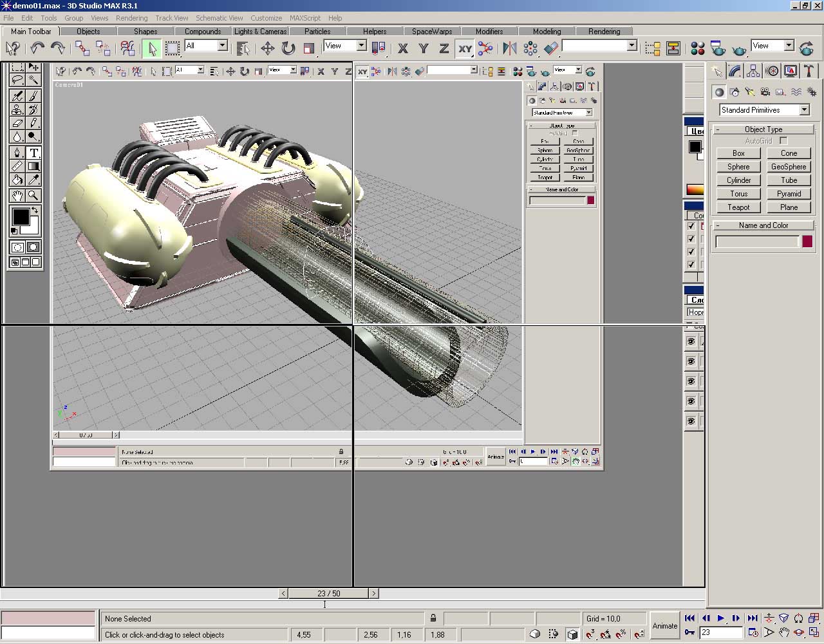Open the selection filter 'All' dropdown

[222, 46]
